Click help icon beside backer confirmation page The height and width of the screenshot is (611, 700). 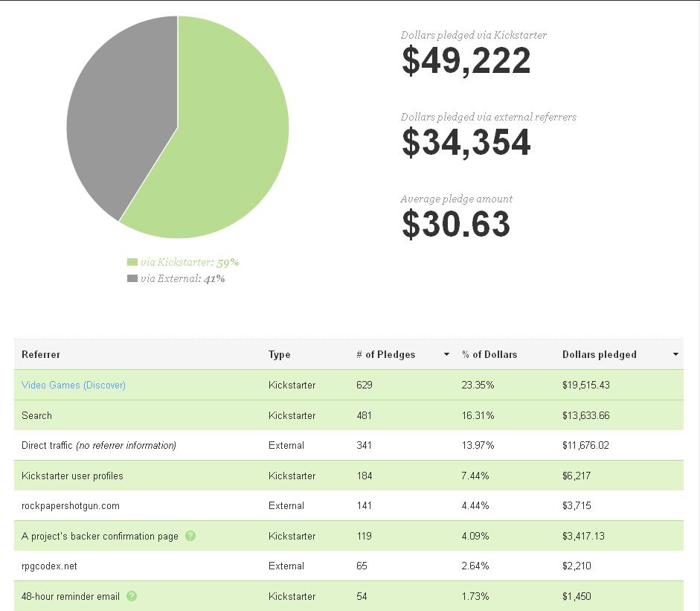(190, 536)
